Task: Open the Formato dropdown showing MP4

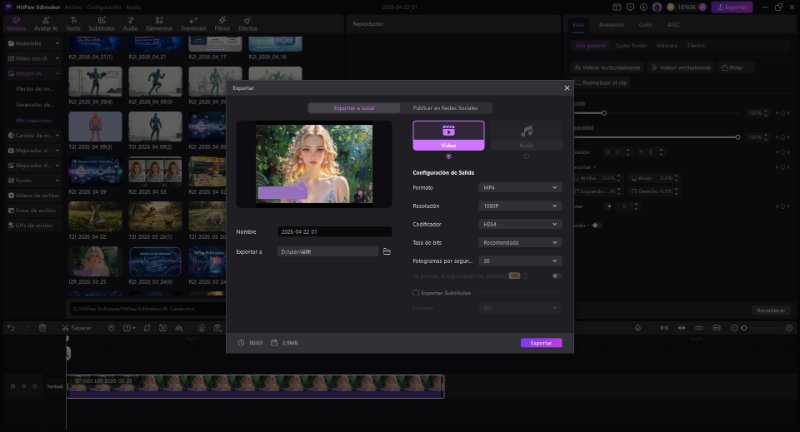Action: coord(520,187)
